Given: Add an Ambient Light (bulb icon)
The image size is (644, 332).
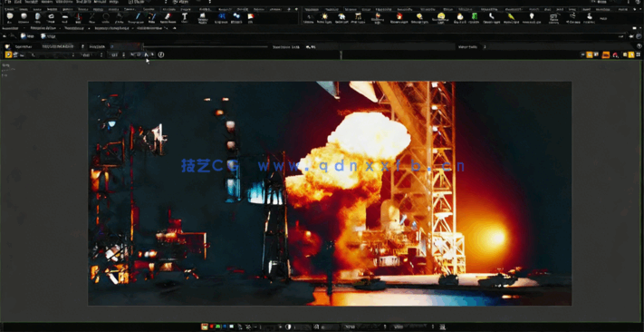Looking at the screenshot, I should click(x=532, y=17).
